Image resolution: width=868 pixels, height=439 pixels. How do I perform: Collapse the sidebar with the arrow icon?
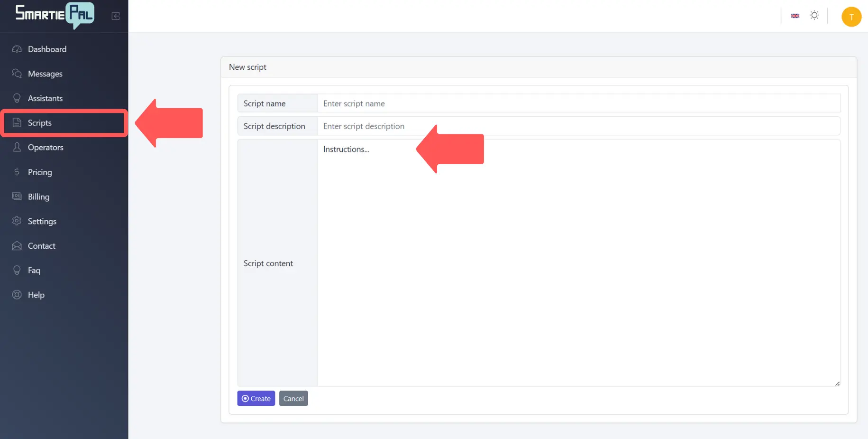point(115,16)
